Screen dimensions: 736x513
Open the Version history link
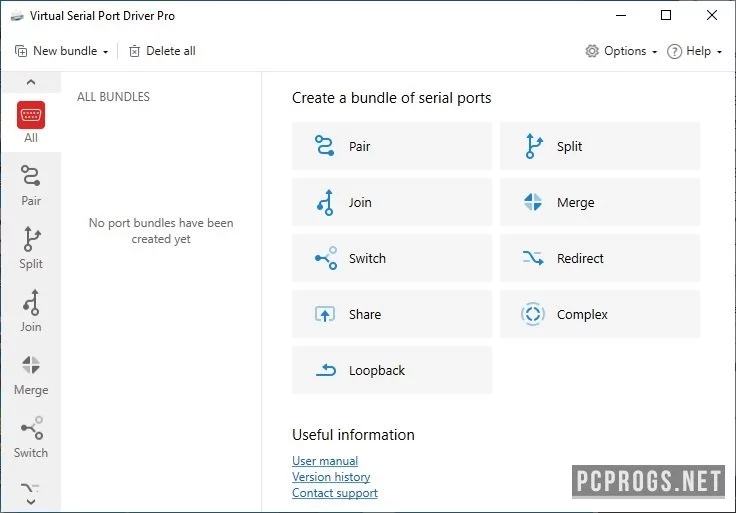point(331,476)
